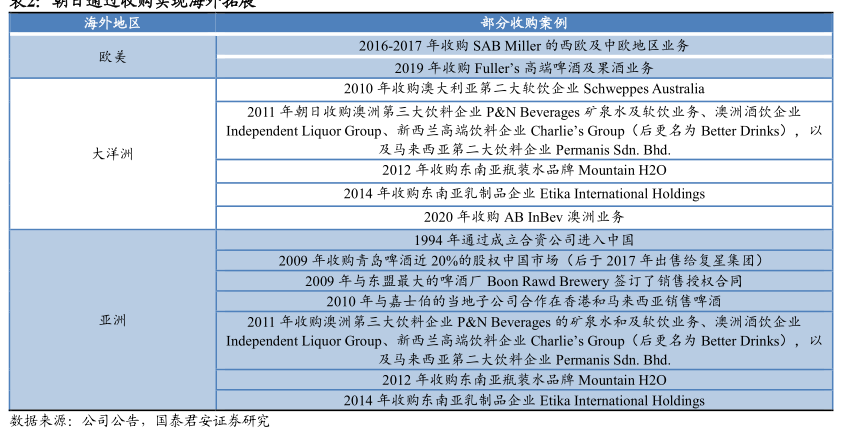This screenshot has width=845, height=433.
Task: Select the 亚洲 region cell
Action: coord(113,320)
